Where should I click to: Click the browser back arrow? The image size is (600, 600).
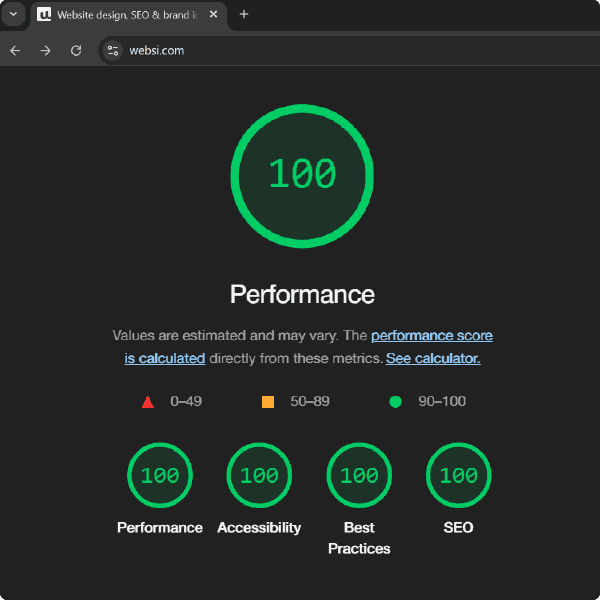[15, 50]
